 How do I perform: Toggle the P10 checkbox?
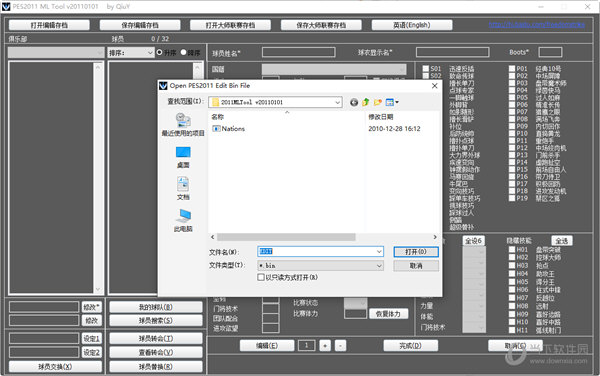click(x=512, y=133)
